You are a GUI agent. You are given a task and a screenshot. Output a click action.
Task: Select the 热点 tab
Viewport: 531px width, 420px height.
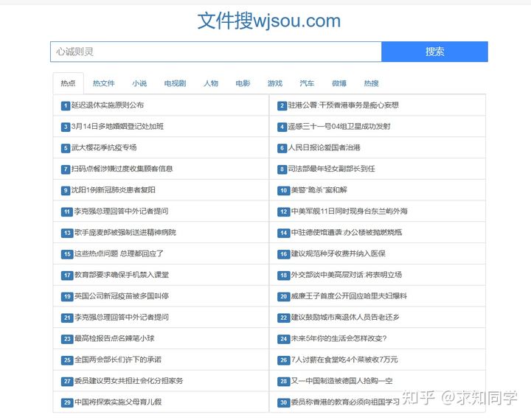point(68,83)
